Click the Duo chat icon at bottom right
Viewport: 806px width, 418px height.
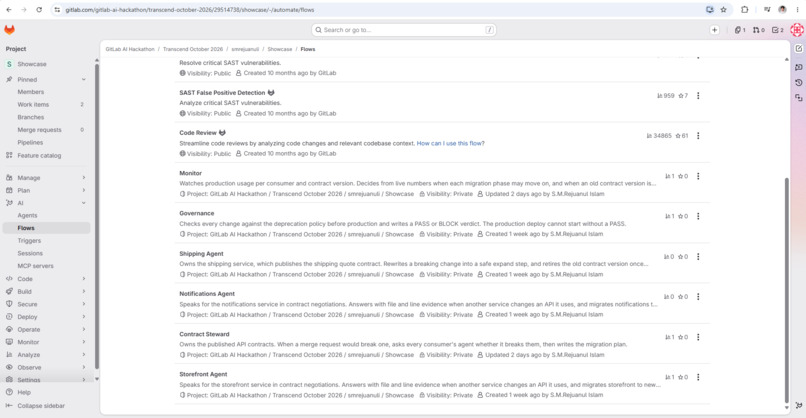798,405
